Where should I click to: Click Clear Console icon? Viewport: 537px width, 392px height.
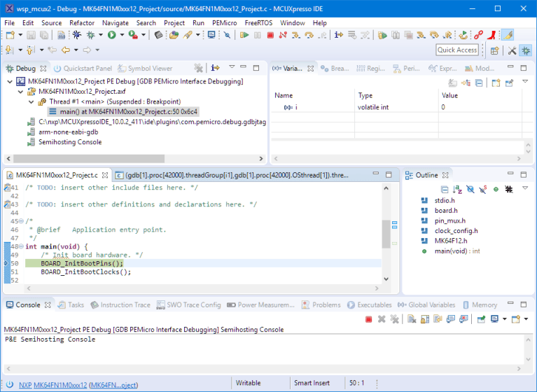point(412,319)
